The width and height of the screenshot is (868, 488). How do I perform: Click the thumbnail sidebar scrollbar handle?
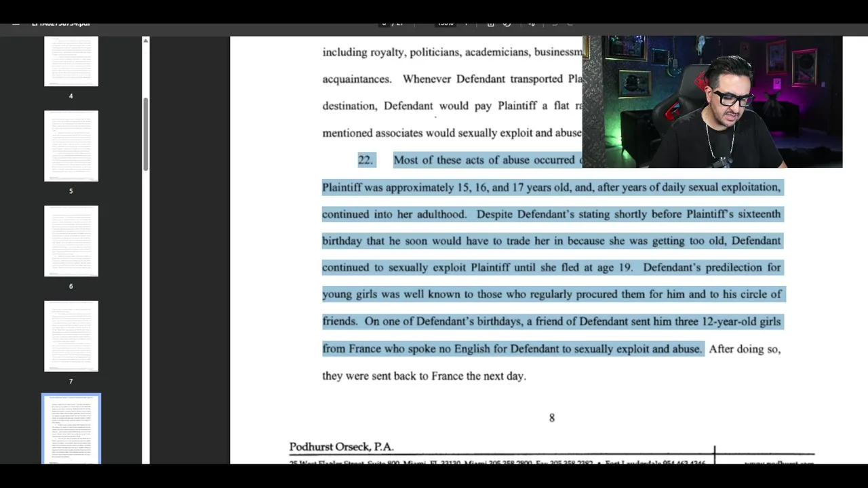pyautogui.click(x=145, y=134)
